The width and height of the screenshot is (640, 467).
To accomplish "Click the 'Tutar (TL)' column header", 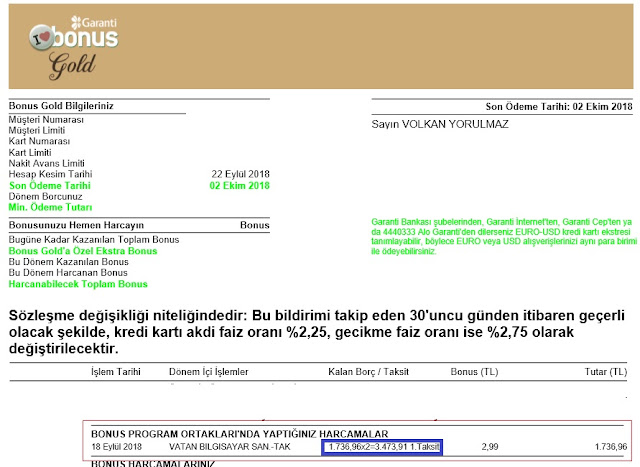I will pyautogui.click(x=606, y=372).
